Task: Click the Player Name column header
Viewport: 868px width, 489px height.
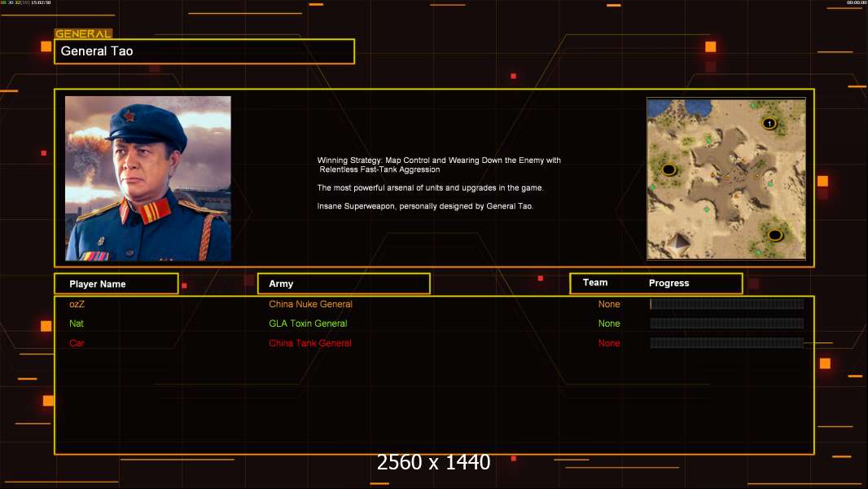Action: [116, 284]
